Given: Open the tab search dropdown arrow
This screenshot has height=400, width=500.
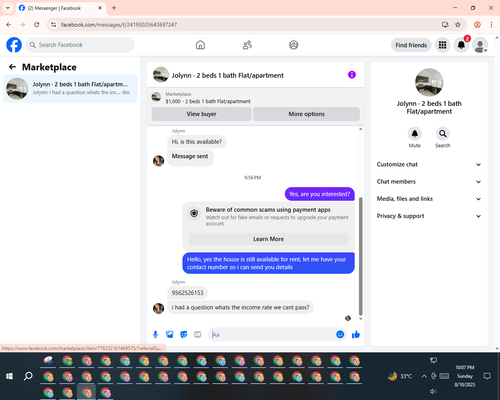Looking at the screenshot, I should (8, 8).
